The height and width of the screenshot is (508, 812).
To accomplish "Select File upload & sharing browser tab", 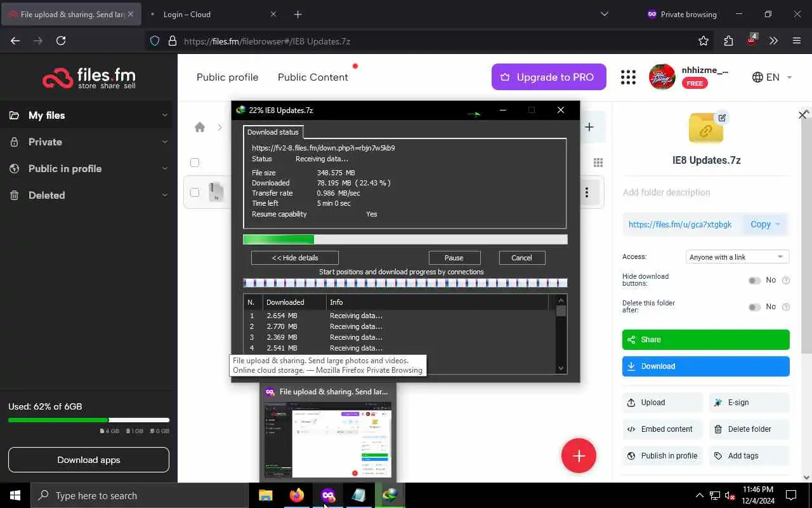I will coord(70,14).
